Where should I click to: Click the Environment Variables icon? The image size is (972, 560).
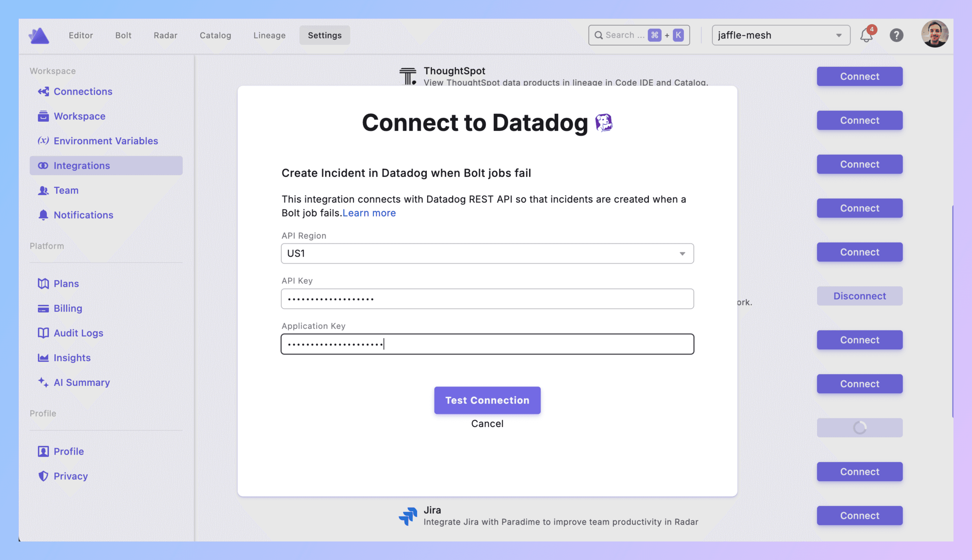point(43,141)
